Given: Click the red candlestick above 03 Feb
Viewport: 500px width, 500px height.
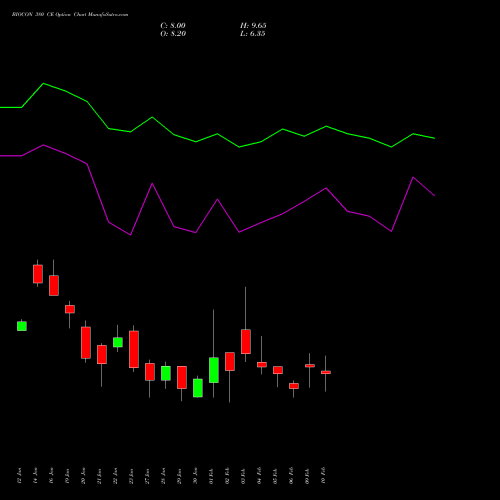Looking at the screenshot, I should coord(246,341).
